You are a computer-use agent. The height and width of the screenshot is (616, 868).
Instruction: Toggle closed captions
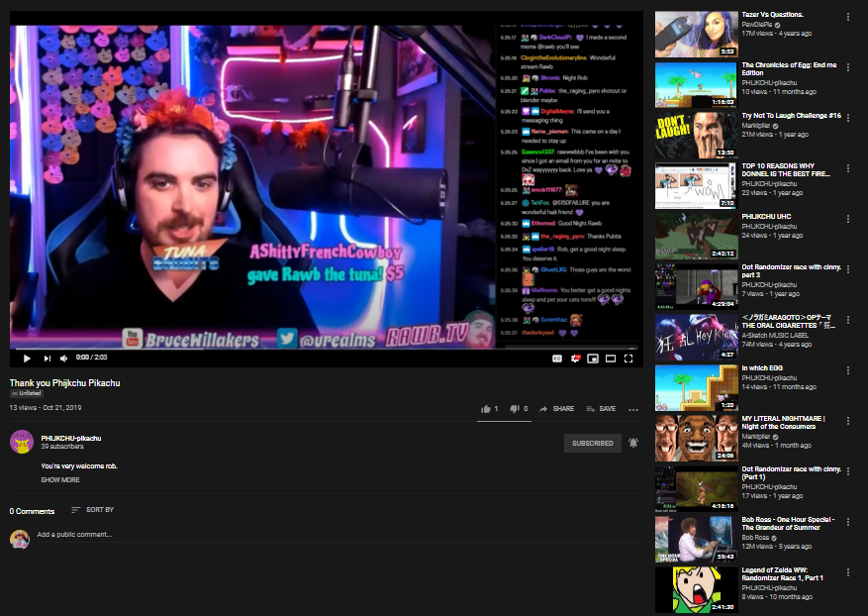pyautogui.click(x=557, y=359)
